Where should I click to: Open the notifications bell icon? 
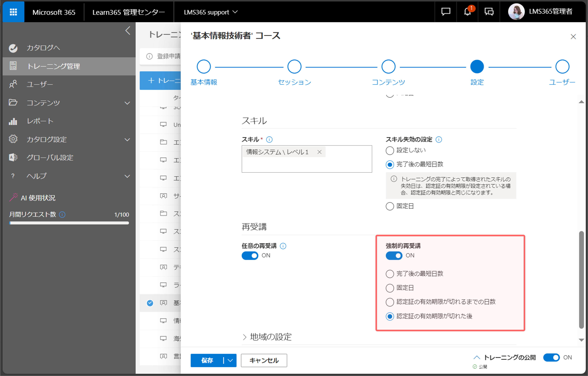pyautogui.click(x=467, y=11)
